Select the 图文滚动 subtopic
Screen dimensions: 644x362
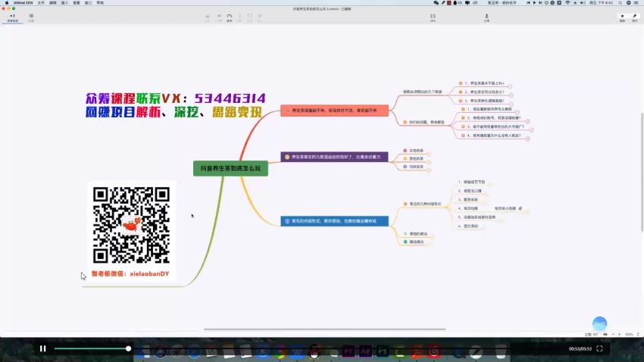pos(468,226)
